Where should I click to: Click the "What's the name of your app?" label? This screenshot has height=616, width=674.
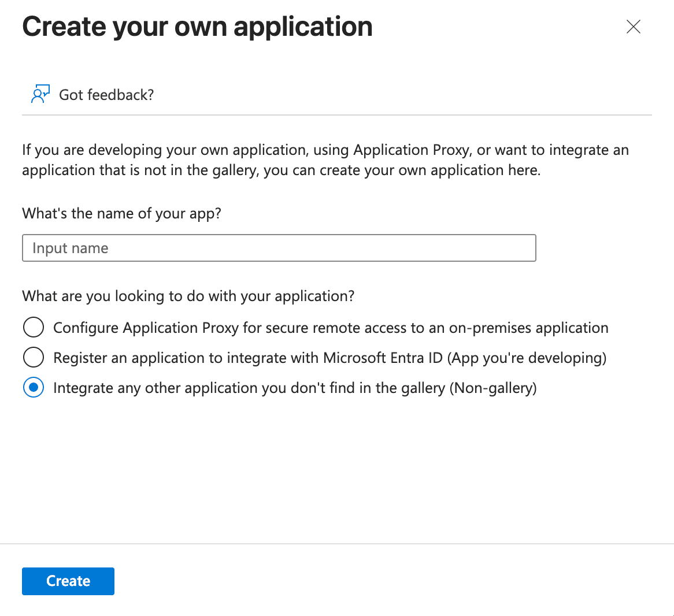point(121,213)
